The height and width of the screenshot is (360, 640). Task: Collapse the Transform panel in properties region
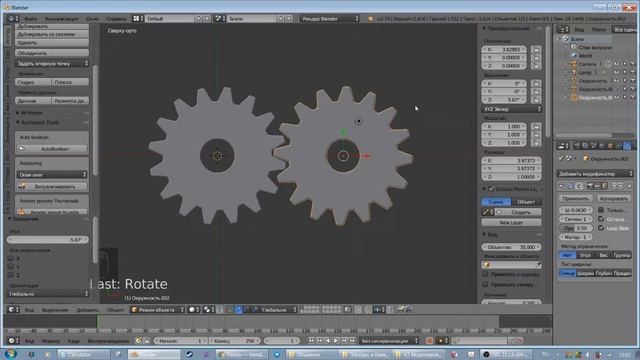point(484,29)
